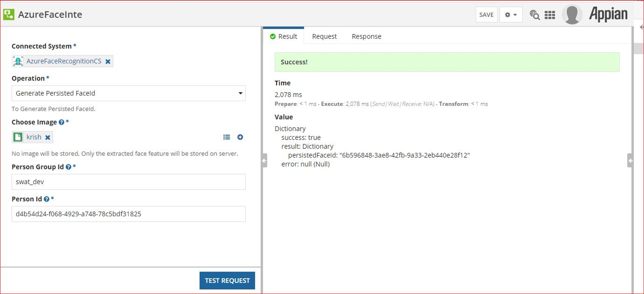Image resolution: width=644 pixels, height=294 pixels.
Task: Switch to the Request tab
Action: point(324,37)
